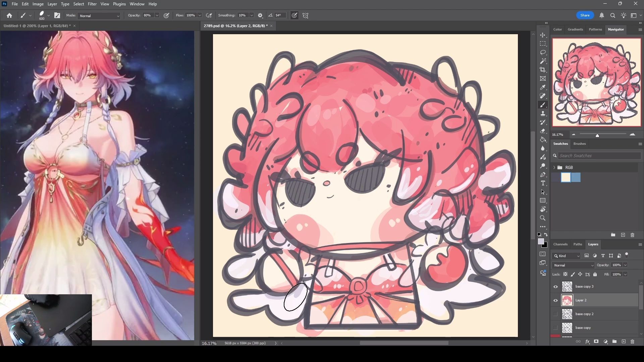644x362 pixels.
Task: Open the Home screen icon
Action: pos(9,15)
